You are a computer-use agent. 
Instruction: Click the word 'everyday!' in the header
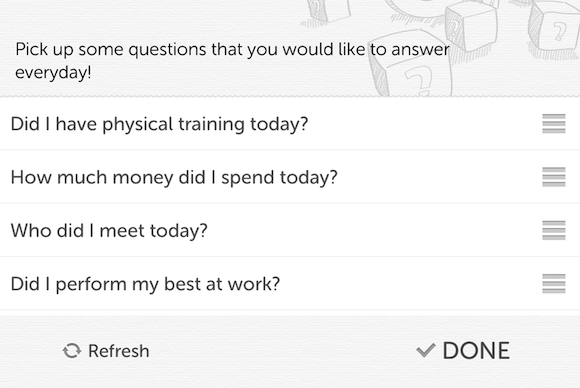coord(53,72)
